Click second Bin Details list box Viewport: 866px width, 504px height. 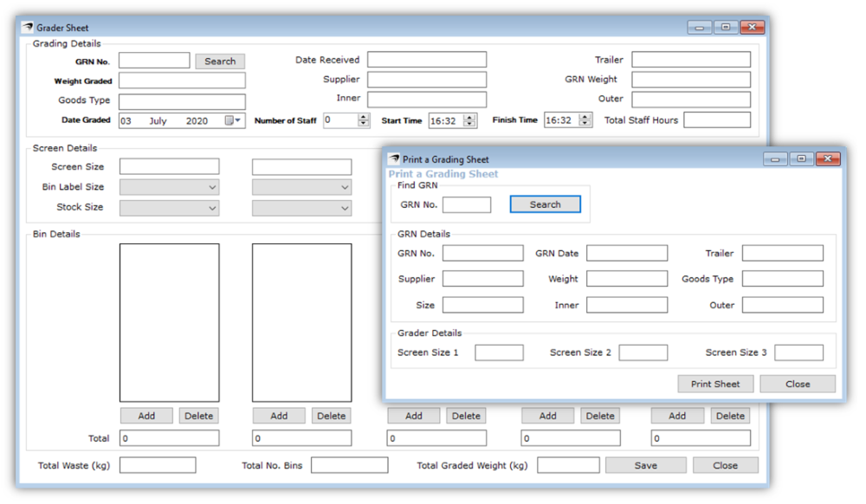[301, 323]
